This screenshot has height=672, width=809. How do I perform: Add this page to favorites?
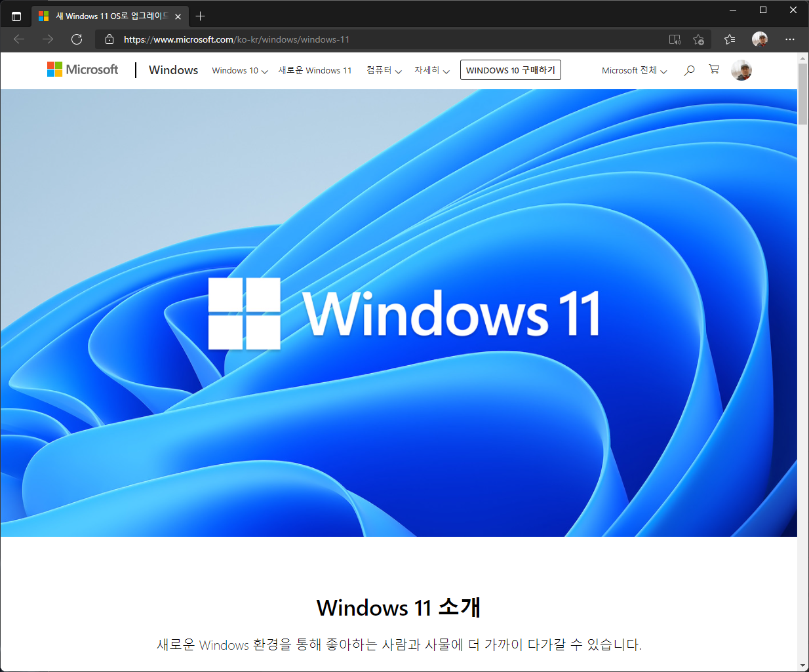699,39
